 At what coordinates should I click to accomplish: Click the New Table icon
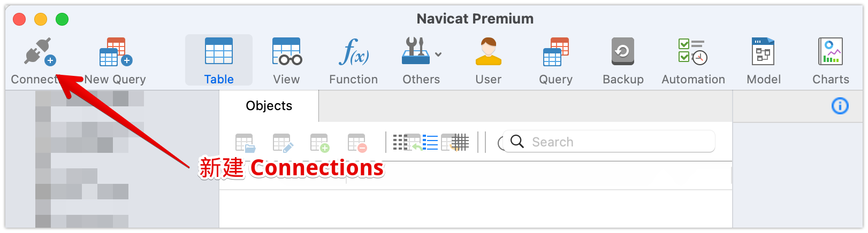pyautogui.click(x=320, y=143)
